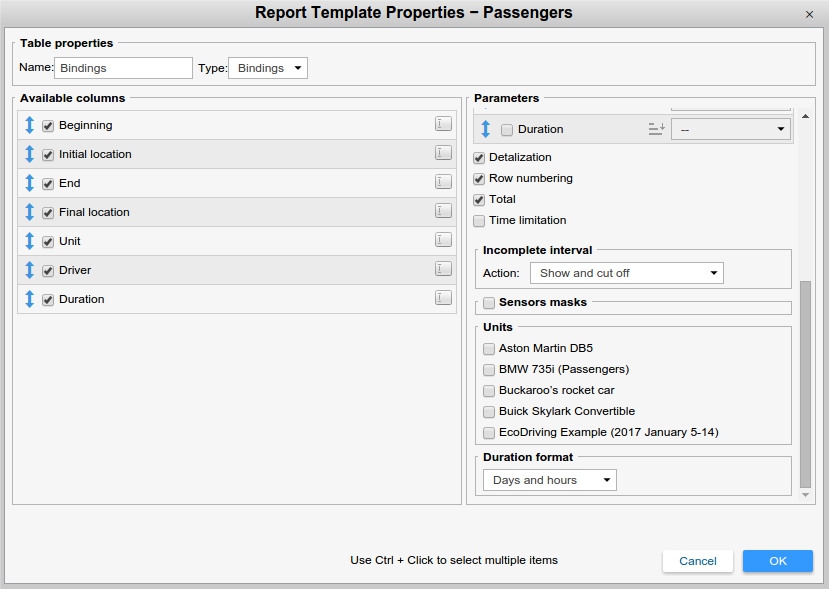Click the Cancel button
This screenshot has height=589, width=829.
697,561
